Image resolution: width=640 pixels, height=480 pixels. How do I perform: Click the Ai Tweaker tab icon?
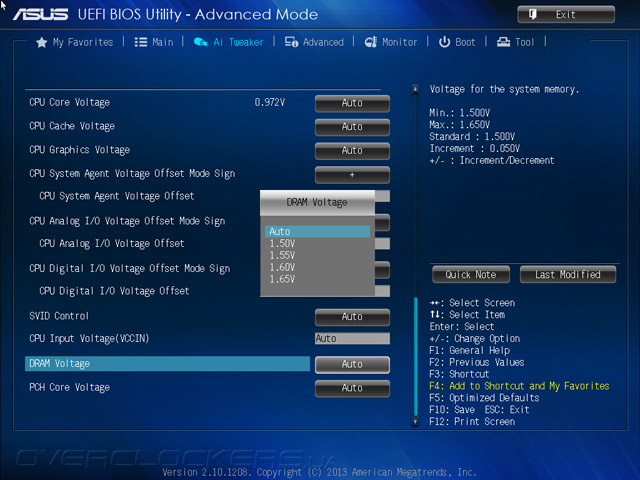coord(201,42)
